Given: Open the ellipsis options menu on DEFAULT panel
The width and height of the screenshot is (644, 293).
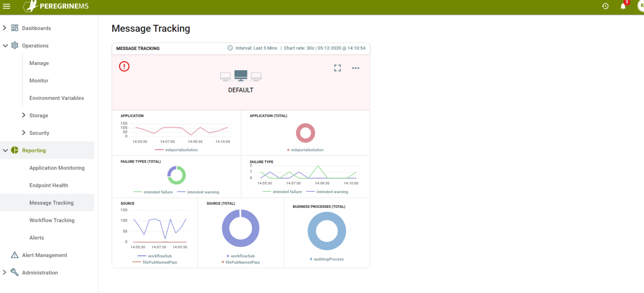Looking at the screenshot, I should coord(356,68).
